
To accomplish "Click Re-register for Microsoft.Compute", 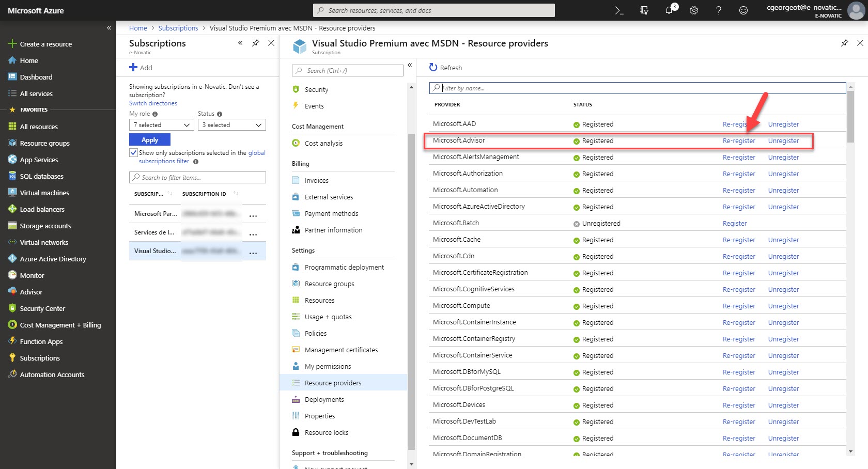I will [739, 306].
